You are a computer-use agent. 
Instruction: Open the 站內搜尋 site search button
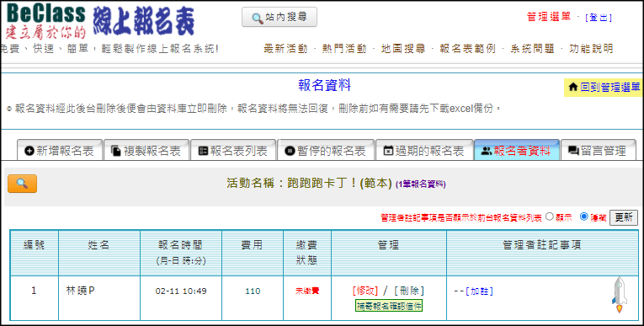(279, 17)
